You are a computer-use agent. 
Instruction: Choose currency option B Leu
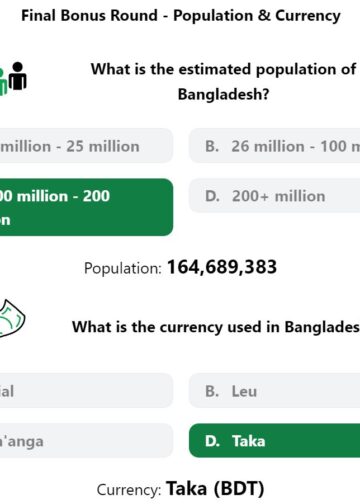[x=274, y=390]
